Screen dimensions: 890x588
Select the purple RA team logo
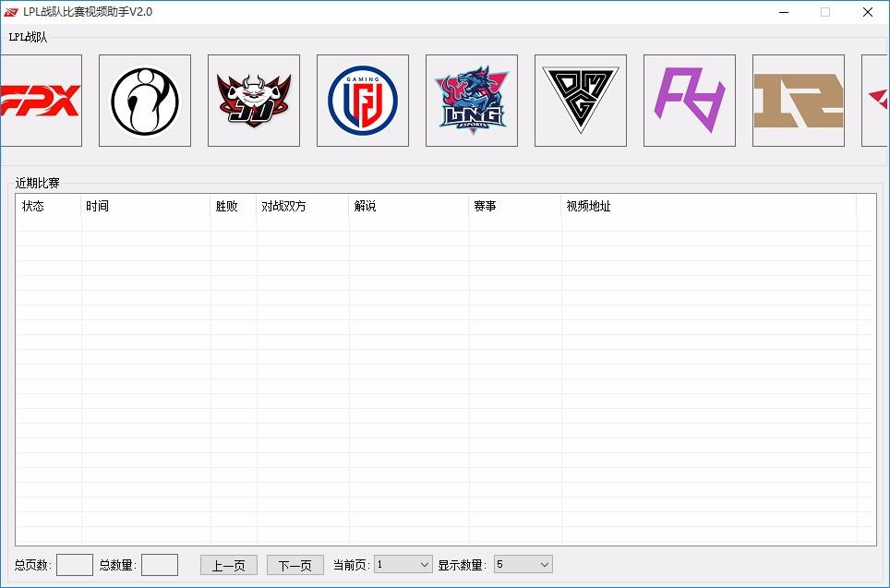[690, 101]
